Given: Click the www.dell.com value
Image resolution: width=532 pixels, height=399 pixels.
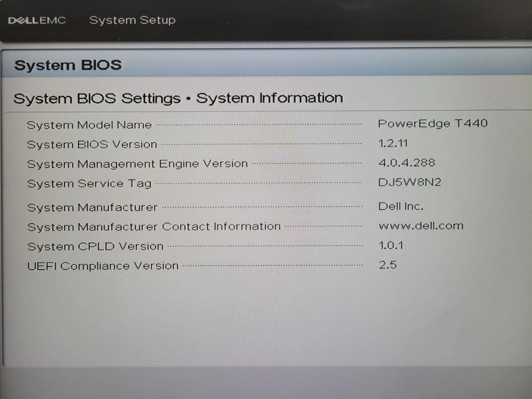Looking at the screenshot, I should [421, 226].
